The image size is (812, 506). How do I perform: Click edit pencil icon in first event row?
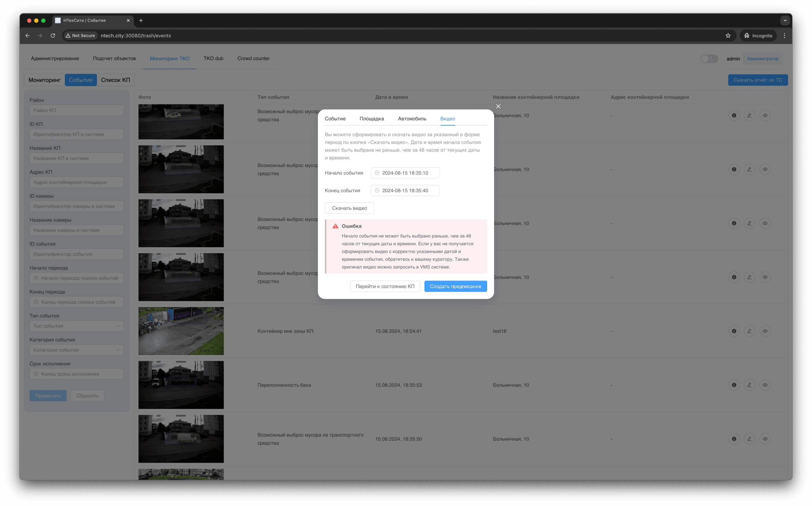click(x=749, y=115)
